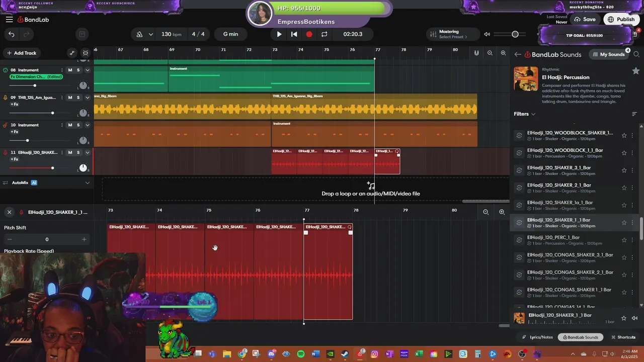Image resolution: width=644 pixels, height=362 pixels.
Task: Click the 130 bpm tempo field
Action: [x=171, y=34]
